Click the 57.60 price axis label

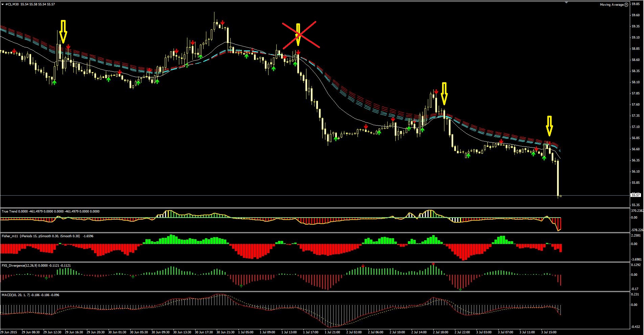(x=636, y=105)
